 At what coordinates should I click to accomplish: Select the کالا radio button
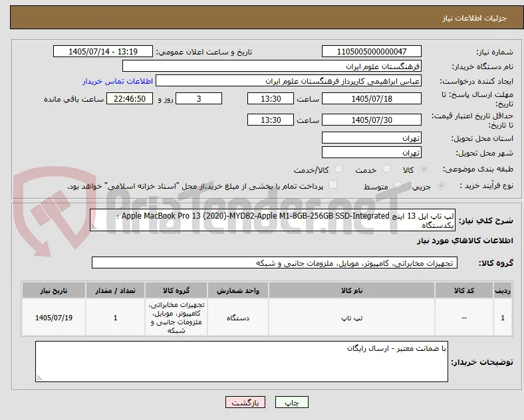(424, 169)
